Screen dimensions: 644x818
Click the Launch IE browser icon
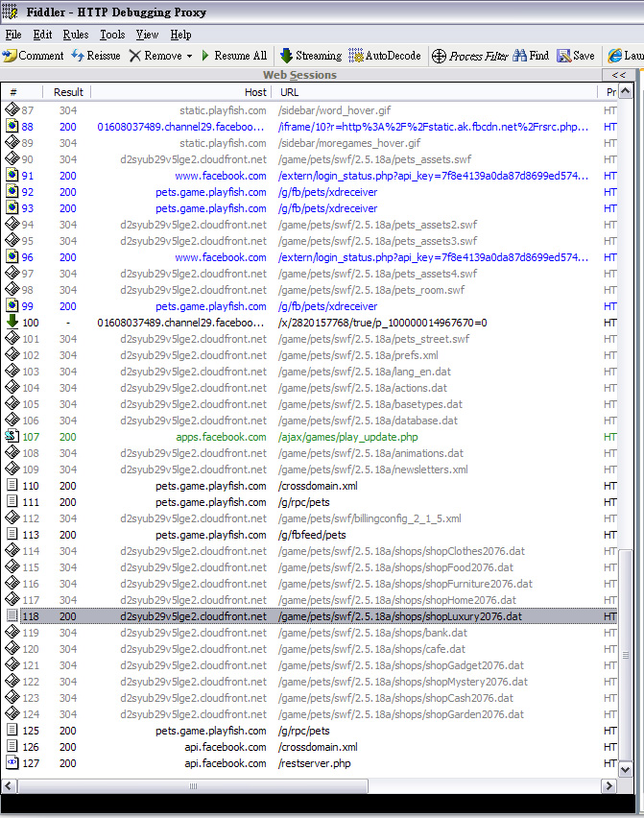[615, 56]
